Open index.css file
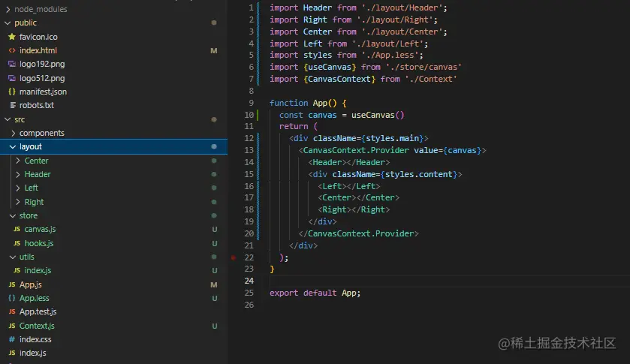The image size is (630, 364). pyautogui.click(x=35, y=339)
